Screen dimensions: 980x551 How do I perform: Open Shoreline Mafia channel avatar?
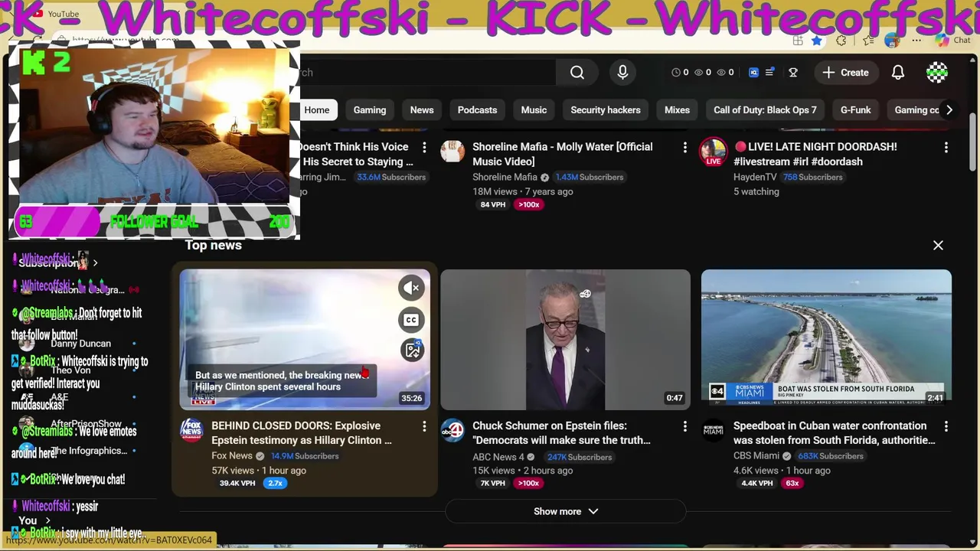(x=452, y=151)
